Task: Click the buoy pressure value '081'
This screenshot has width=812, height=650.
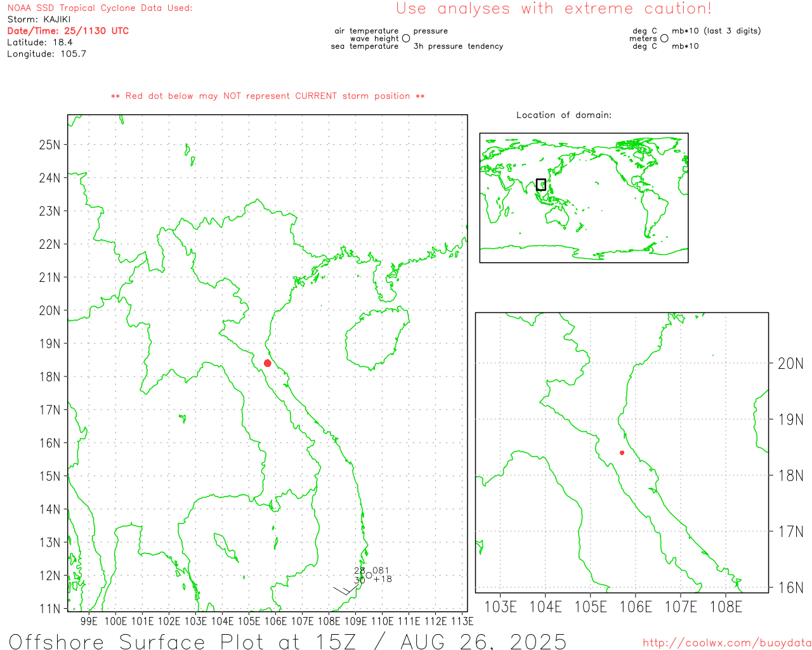Action: [381, 571]
